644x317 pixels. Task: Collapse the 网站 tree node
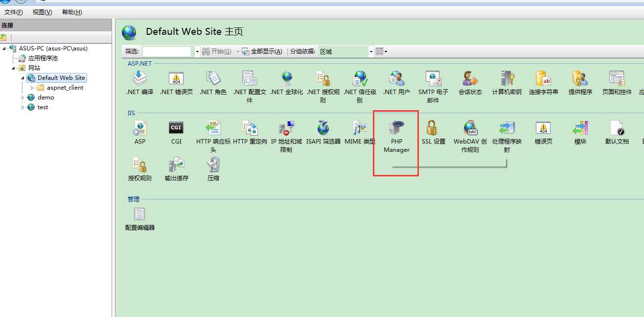[13, 68]
